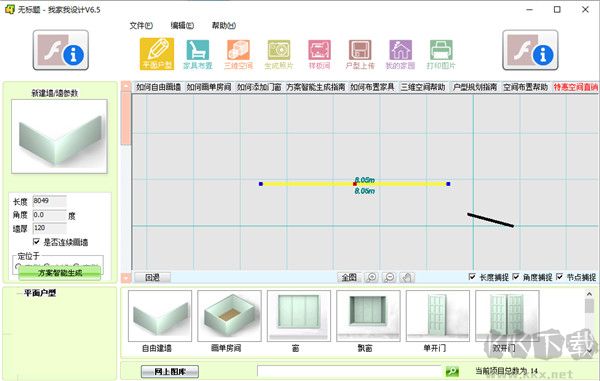Select the 画单房间 single room thumbnail
The height and width of the screenshot is (381, 600).
click(230, 316)
